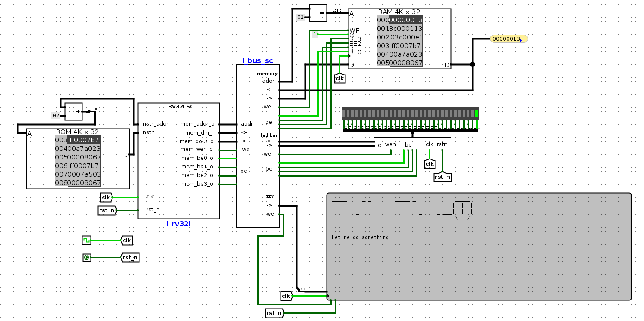Select the rst_n tunnel below the TTY terminal
The image size is (644, 321).
coord(274,313)
